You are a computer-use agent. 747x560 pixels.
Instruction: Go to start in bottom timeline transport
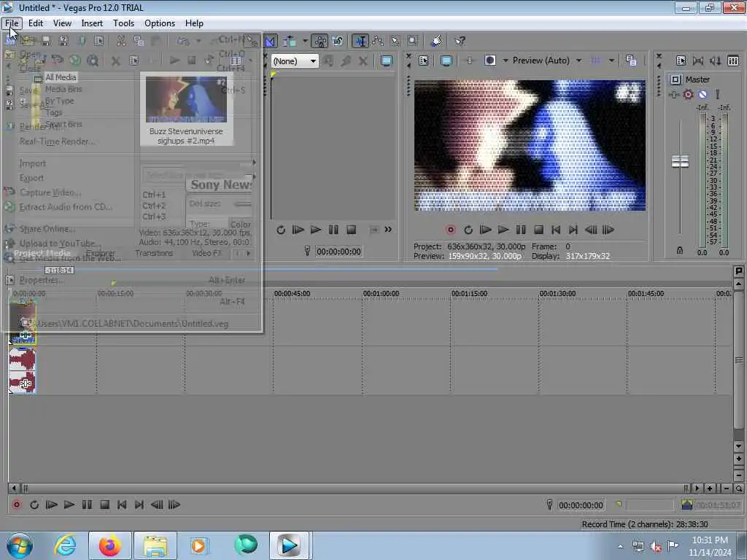122,505
